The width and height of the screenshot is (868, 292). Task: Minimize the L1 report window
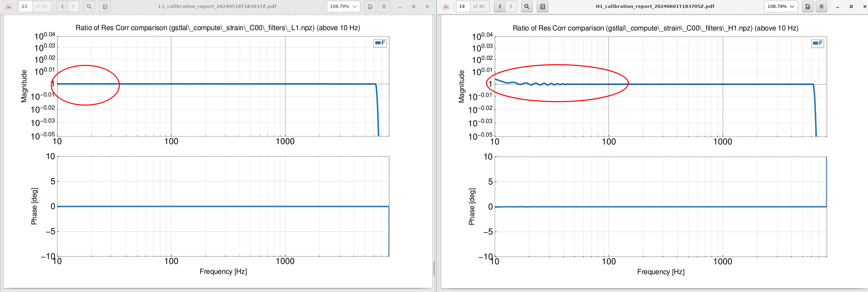click(400, 7)
